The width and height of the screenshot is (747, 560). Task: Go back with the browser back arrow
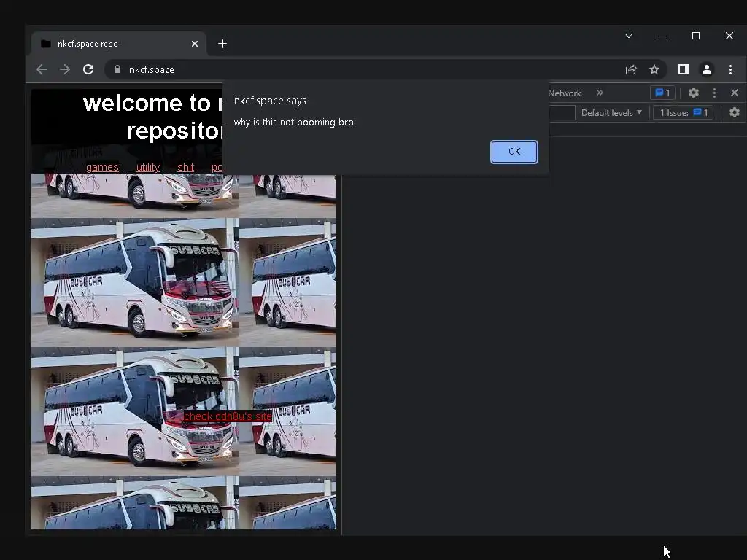[x=42, y=69]
